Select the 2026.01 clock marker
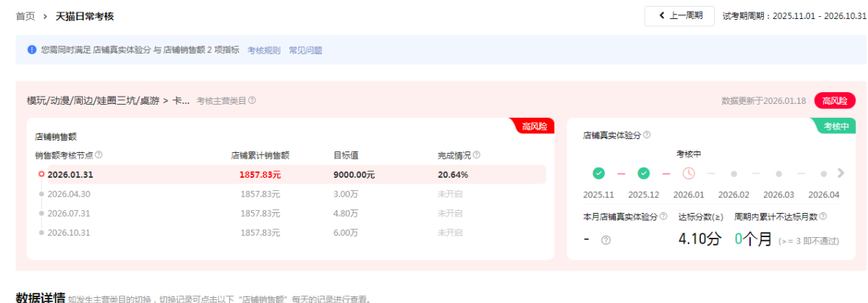This screenshot has height=303, width=868. pos(688,173)
